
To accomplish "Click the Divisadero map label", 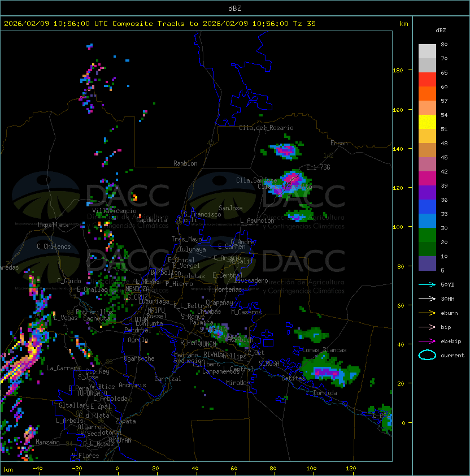I will [x=251, y=280].
